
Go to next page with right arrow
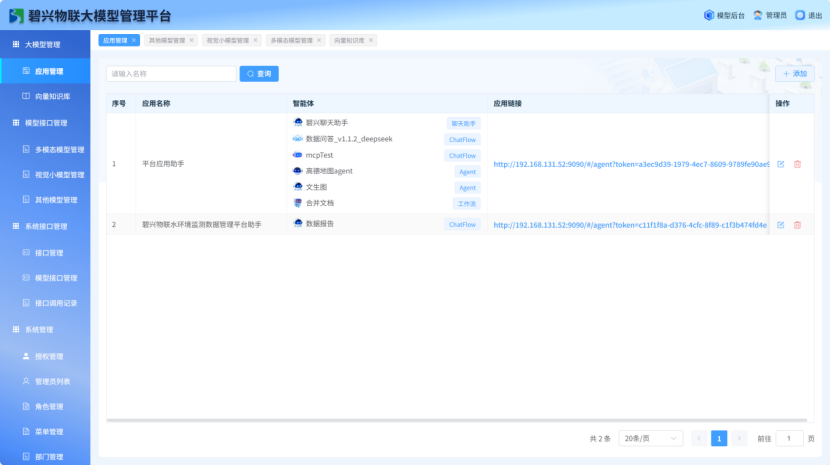coord(739,438)
